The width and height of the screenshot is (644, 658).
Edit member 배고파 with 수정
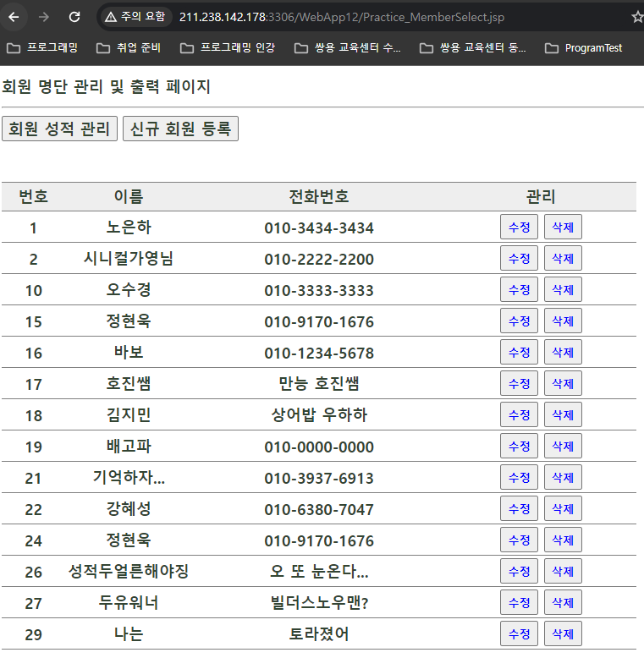coord(519,446)
